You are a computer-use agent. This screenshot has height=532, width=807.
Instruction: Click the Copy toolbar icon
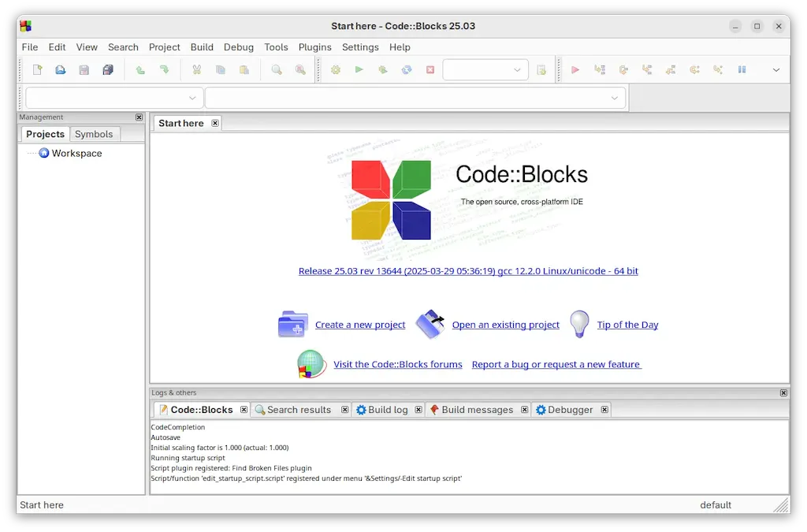pos(221,69)
